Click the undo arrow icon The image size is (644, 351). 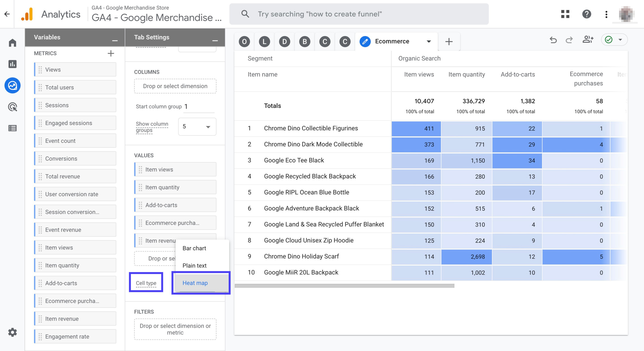coord(553,40)
